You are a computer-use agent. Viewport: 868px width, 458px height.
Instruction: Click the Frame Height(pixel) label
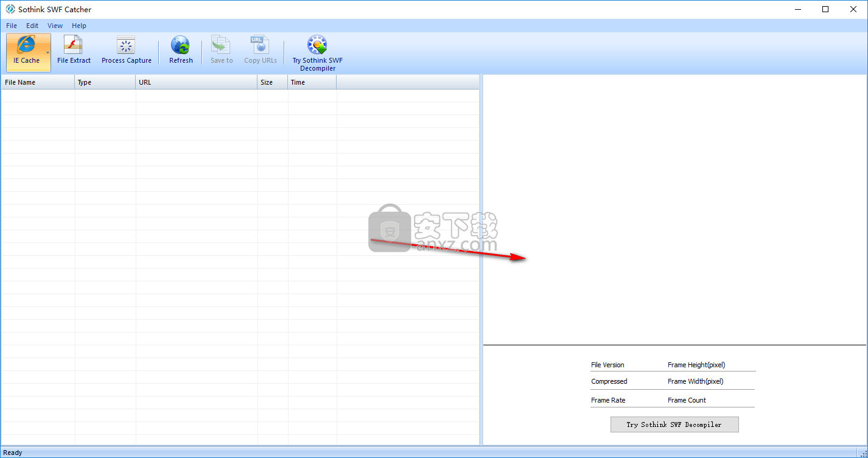[696, 365]
